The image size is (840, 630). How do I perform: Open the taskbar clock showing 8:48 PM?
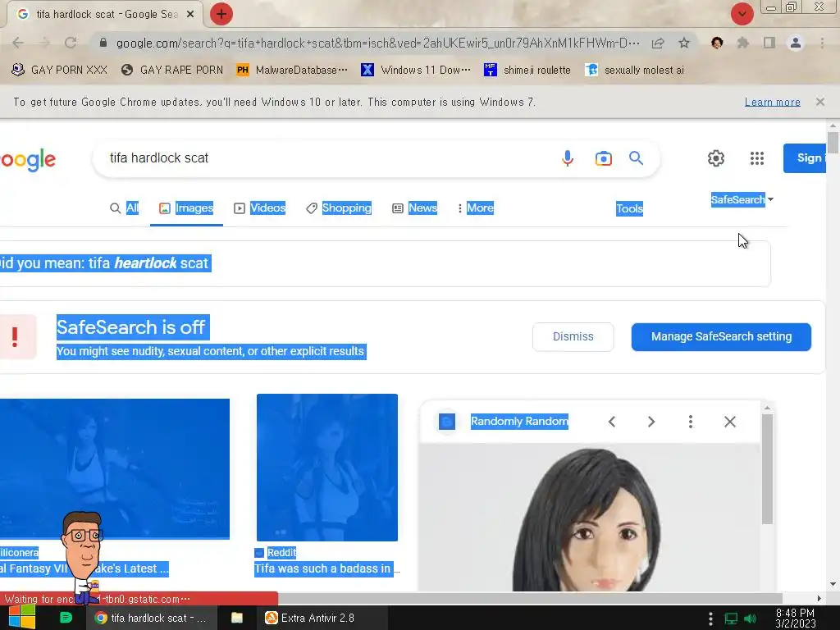pyautogui.click(x=795, y=618)
